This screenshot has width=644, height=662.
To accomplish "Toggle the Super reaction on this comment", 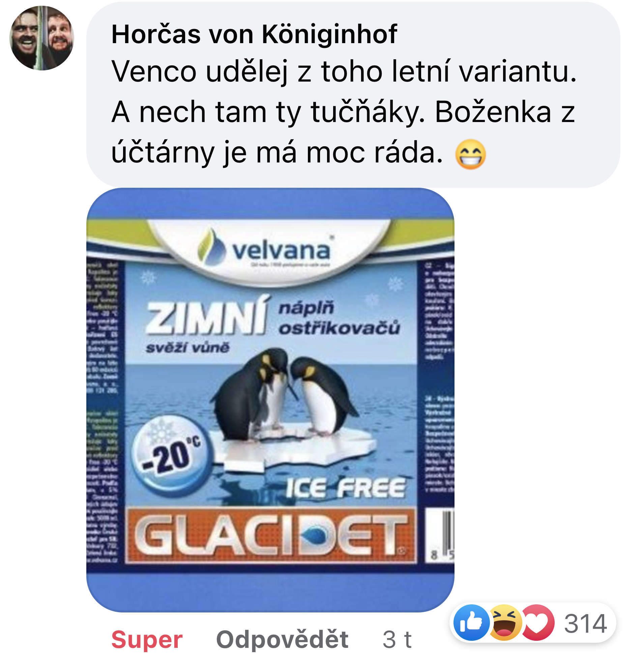I will (x=147, y=640).
